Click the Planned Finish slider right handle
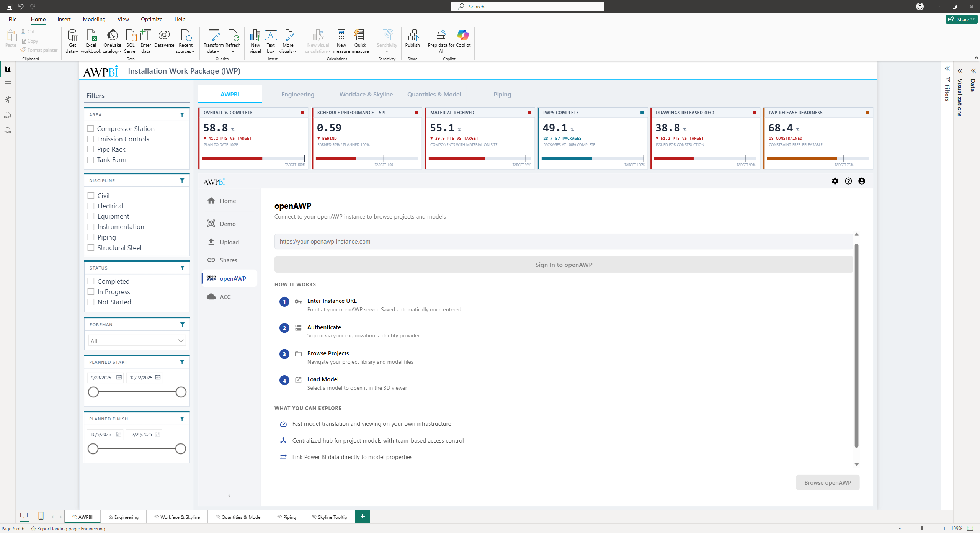Image resolution: width=980 pixels, height=533 pixels. click(x=181, y=449)
